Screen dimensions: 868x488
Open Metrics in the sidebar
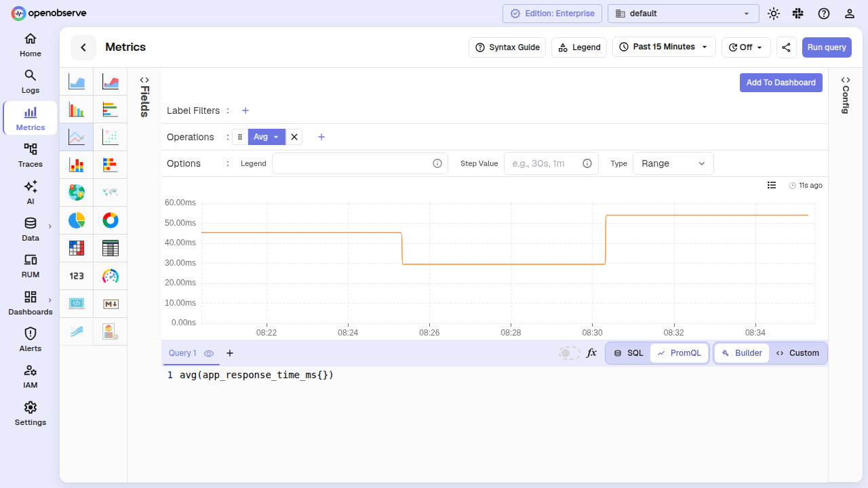tap(30, 118)
